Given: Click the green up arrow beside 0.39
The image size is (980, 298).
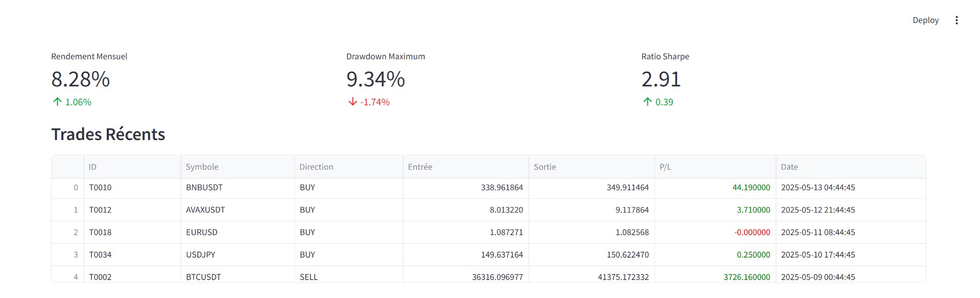Looking at the screenshot, I should coord(647,102).
